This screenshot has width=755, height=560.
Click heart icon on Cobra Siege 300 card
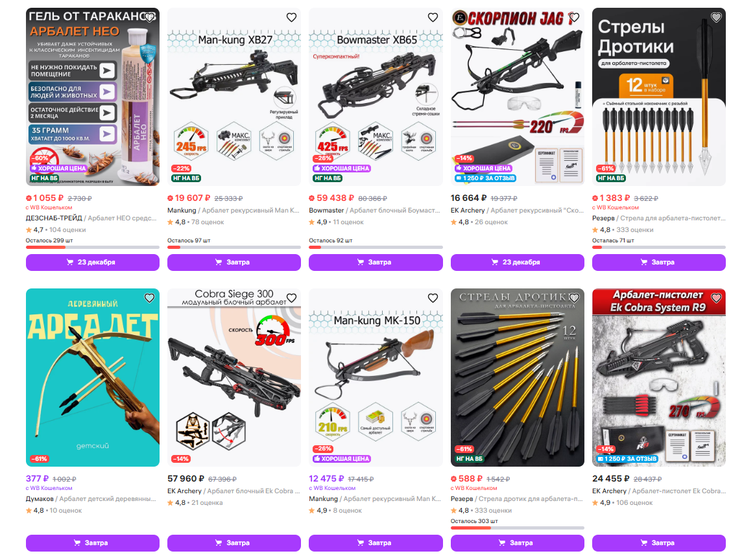tap(291, 297)
